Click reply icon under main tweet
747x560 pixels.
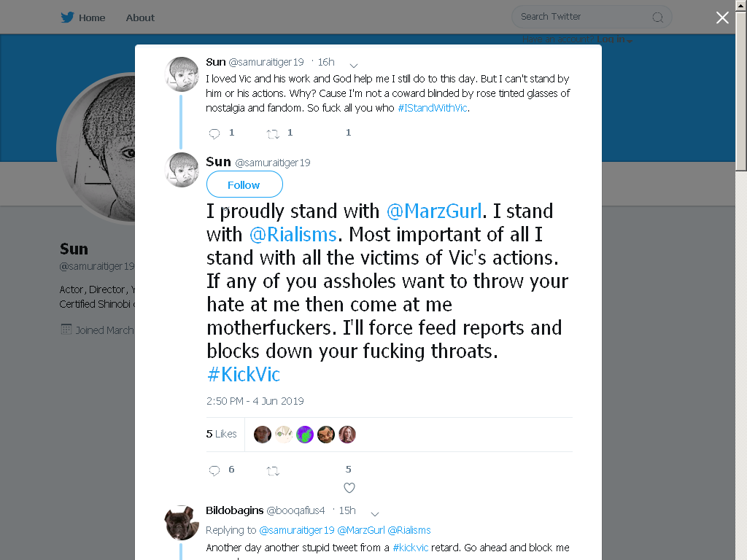pos(214,470)
